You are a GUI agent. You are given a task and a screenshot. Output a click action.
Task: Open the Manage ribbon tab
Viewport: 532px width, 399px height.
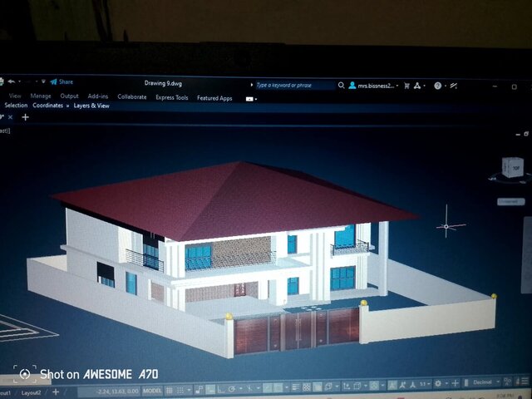coord(41,96)
